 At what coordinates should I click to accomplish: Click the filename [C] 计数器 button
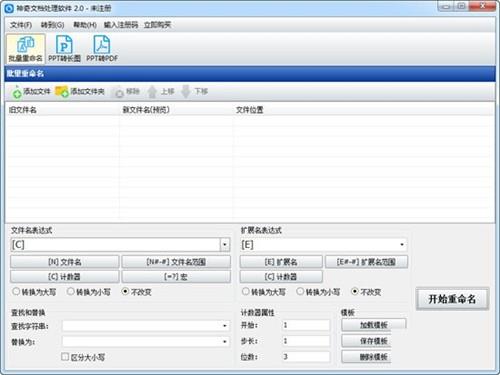point(65,277)
